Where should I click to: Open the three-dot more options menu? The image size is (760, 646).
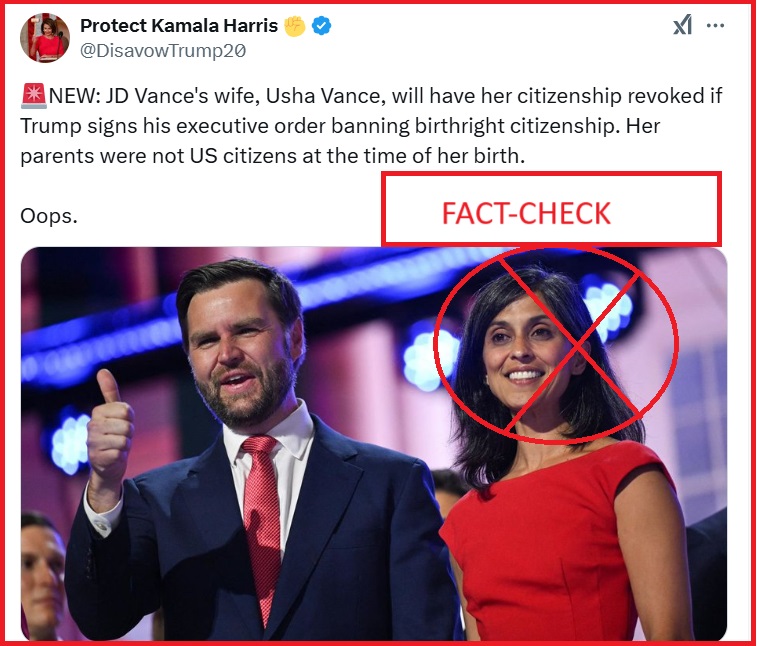click(x=715, y=26)
